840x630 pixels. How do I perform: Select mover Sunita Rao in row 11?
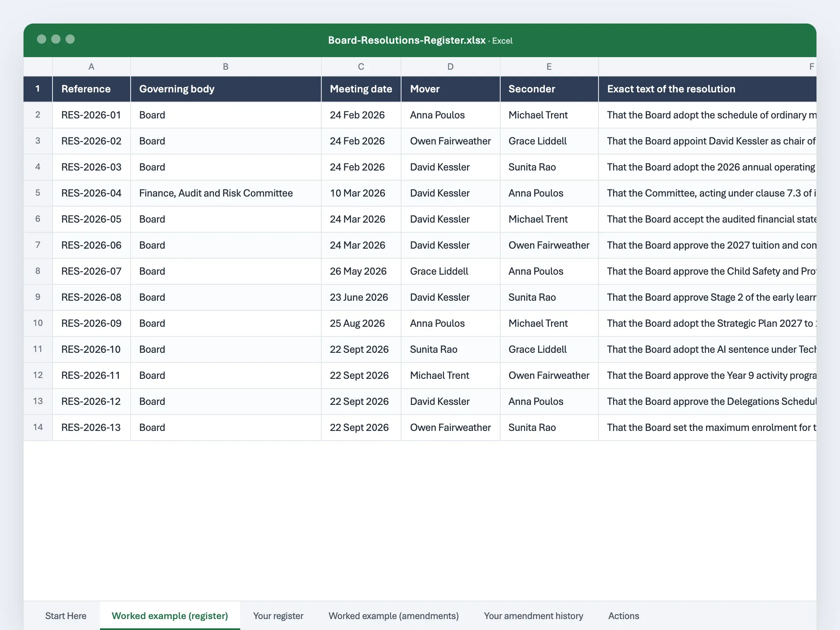(451, 349)
